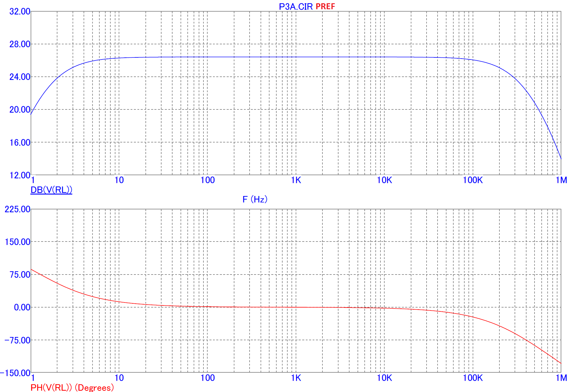
Task: Click the 100 label under phase plot
Action: [x=208, y=378]
